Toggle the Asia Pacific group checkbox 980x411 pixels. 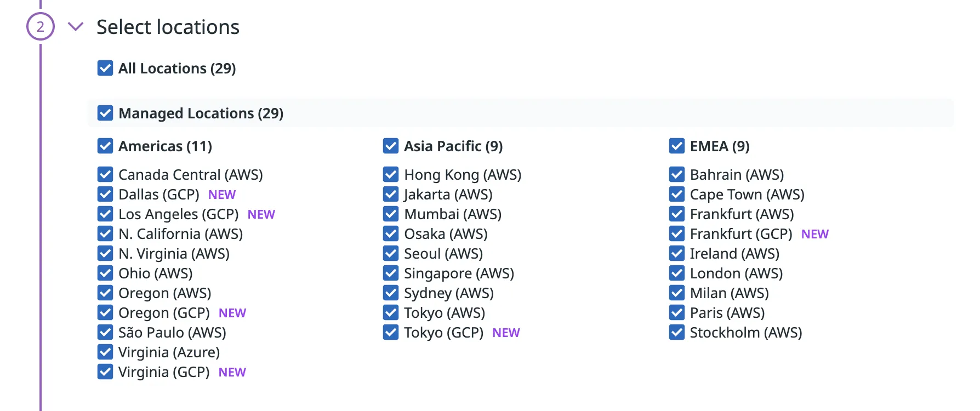(391, 146)
